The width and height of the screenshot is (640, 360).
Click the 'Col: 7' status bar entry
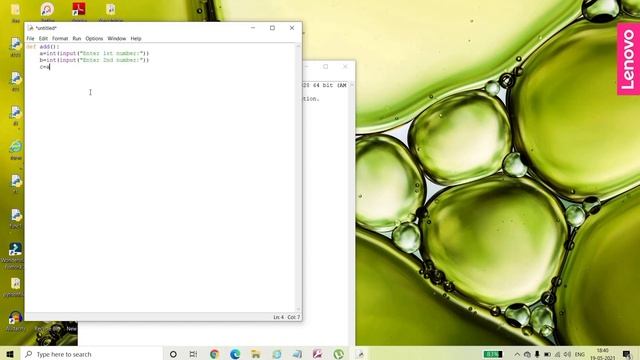(293, 317)
